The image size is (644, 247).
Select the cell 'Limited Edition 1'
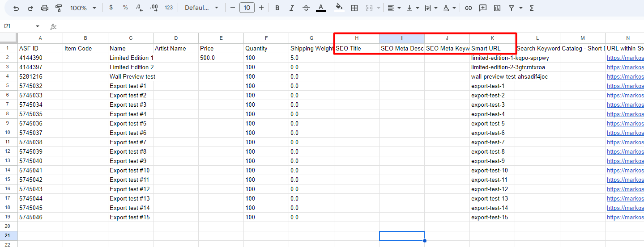click(x=131, y=58)
